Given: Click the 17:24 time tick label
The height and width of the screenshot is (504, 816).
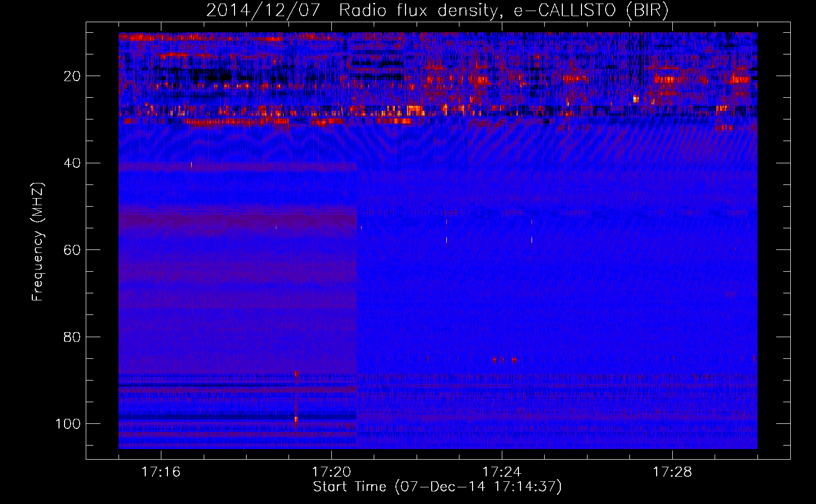Looking at the screenshot, I should point(502,472).
